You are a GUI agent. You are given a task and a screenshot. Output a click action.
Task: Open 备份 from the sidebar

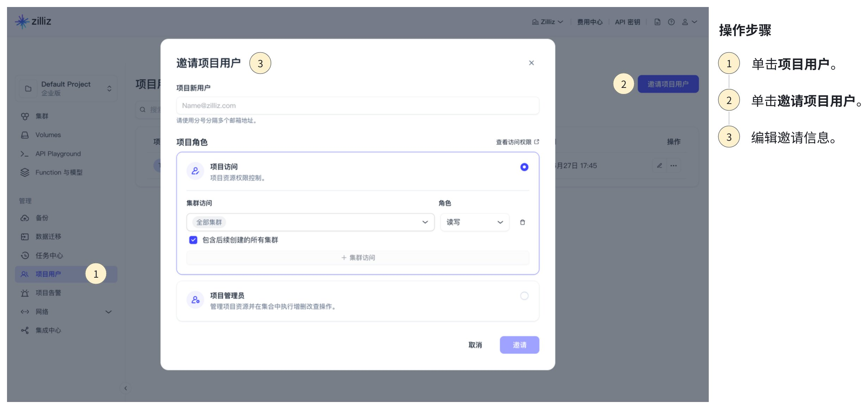coord(42,218)
